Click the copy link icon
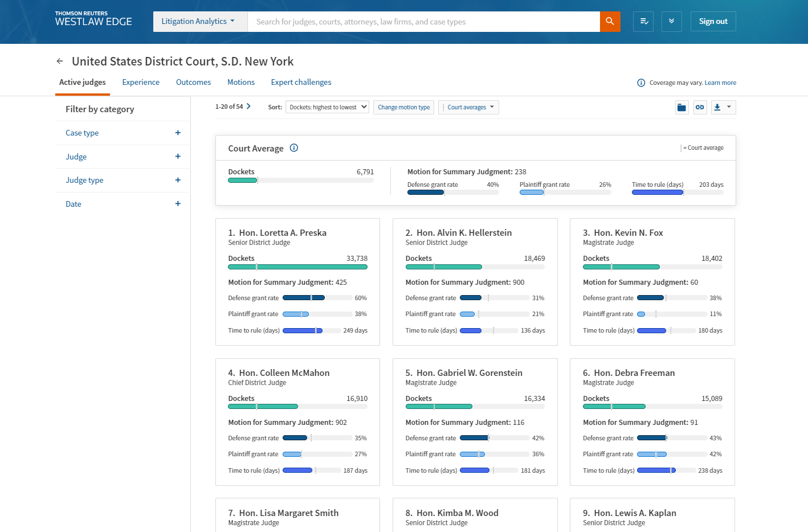The image size is (808, 532). coord(700,108)
